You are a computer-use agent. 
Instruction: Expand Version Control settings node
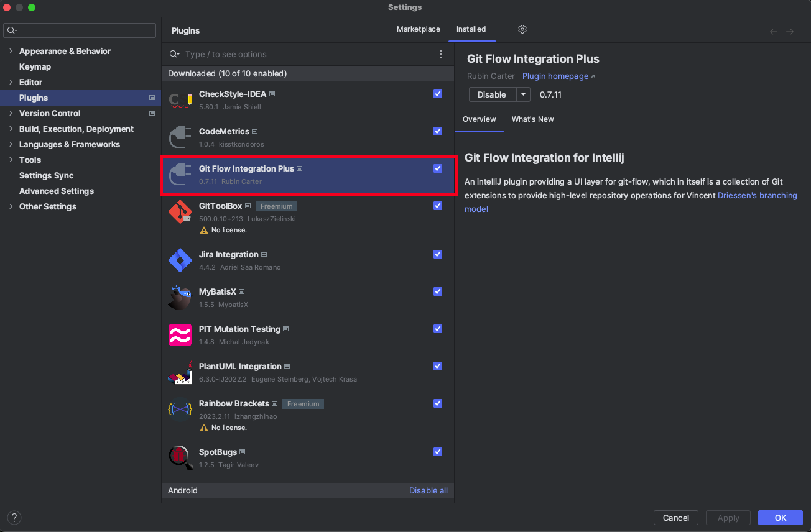11,113
